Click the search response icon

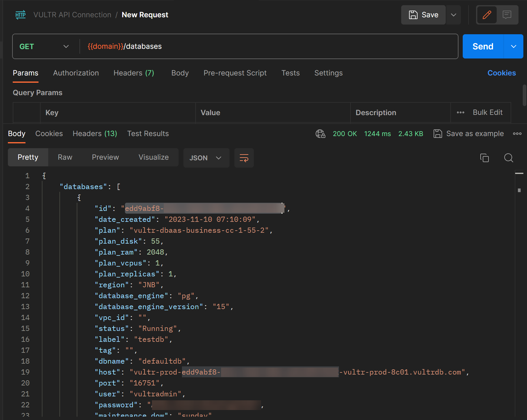click(509, 158)
